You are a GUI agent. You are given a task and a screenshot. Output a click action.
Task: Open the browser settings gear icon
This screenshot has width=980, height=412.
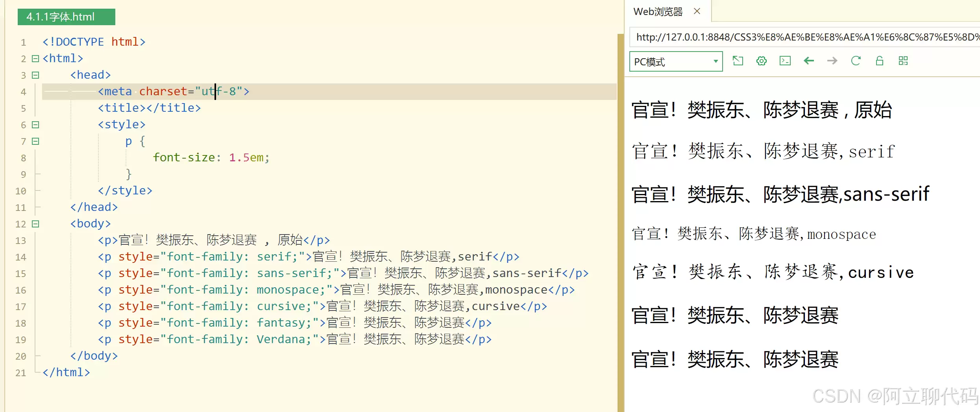[x=761, y=61]
